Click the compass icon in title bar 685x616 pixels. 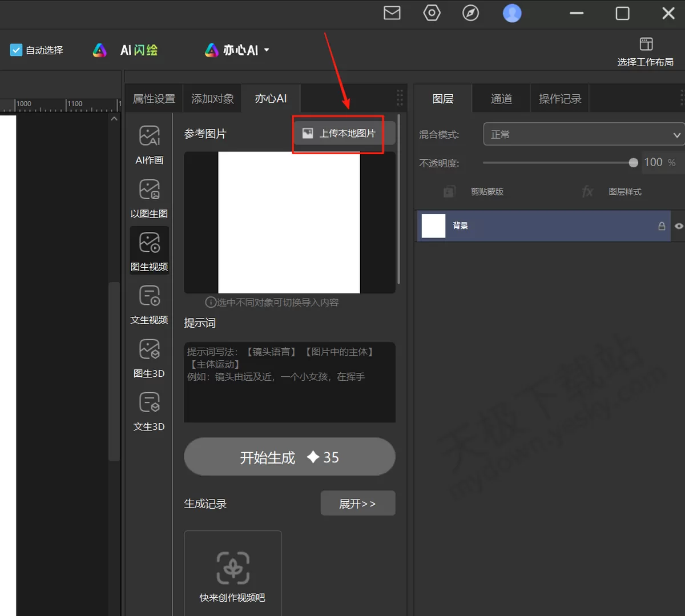pyautogui.click(x=470, y=13)
